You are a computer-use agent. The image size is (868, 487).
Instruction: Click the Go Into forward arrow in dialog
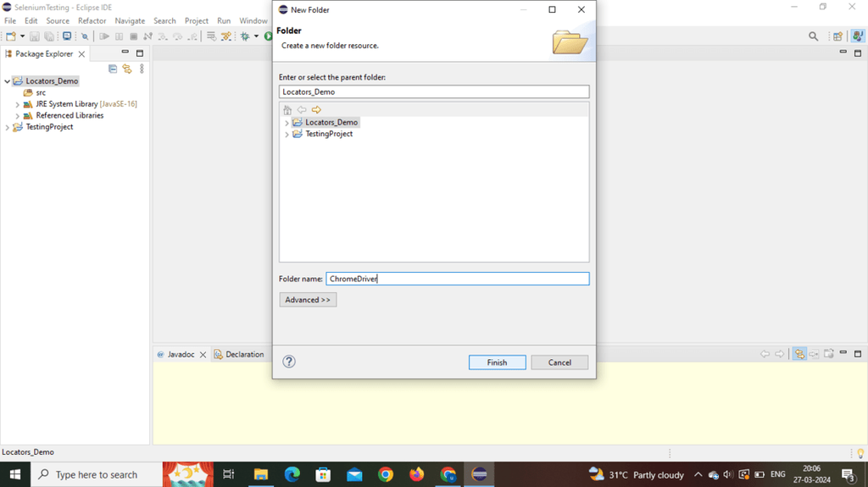316,109
